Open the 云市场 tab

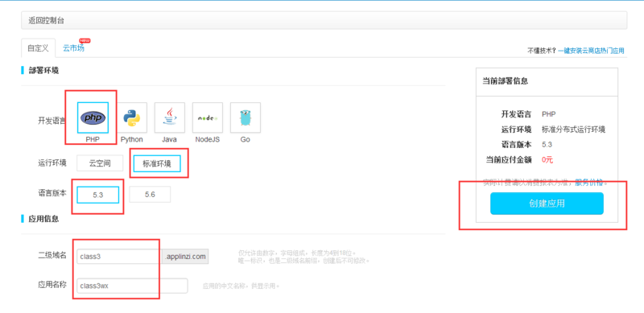tap(73, 48)
